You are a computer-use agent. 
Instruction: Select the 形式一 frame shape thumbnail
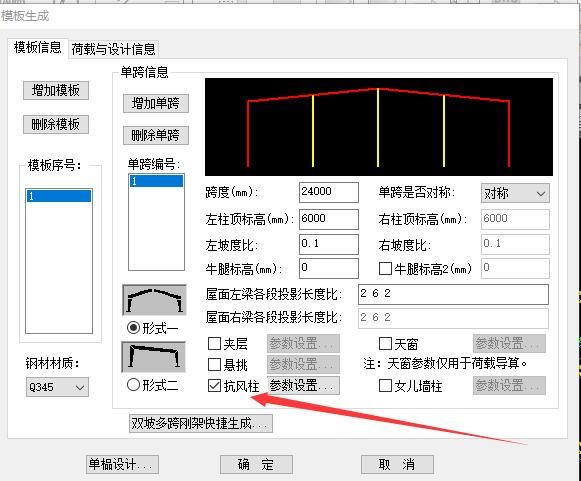coord(154,300)
